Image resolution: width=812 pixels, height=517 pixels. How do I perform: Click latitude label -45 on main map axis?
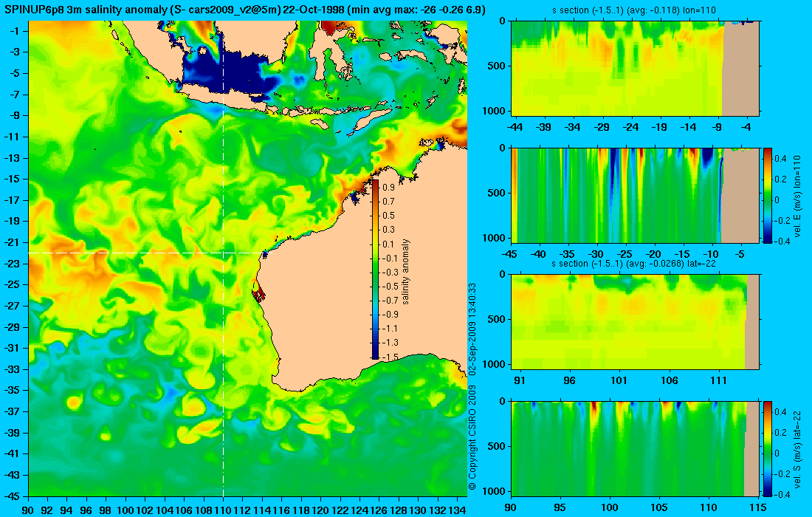[x=13, y=496]
